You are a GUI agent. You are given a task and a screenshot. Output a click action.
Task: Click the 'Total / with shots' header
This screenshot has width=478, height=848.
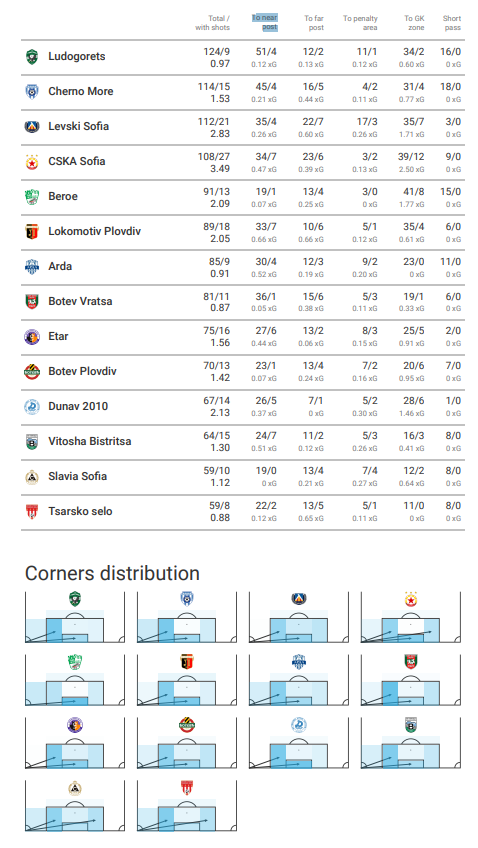tap(213, 23)
